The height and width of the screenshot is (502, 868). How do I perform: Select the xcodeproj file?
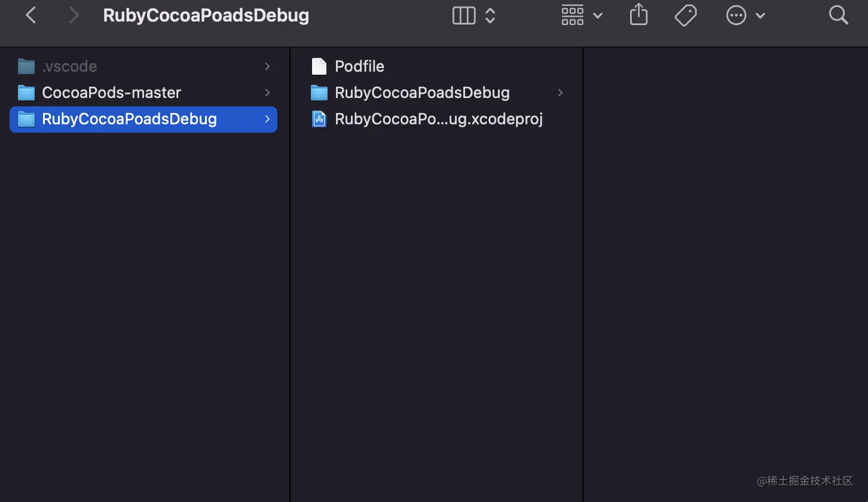click(438, 119)
